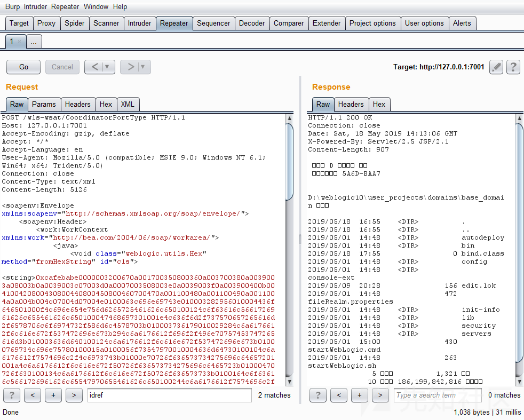The height and width of the screenshot is (420, 524).
Task: Click the Cancel button
Action: pyautogui.click(x=62, y=67)
